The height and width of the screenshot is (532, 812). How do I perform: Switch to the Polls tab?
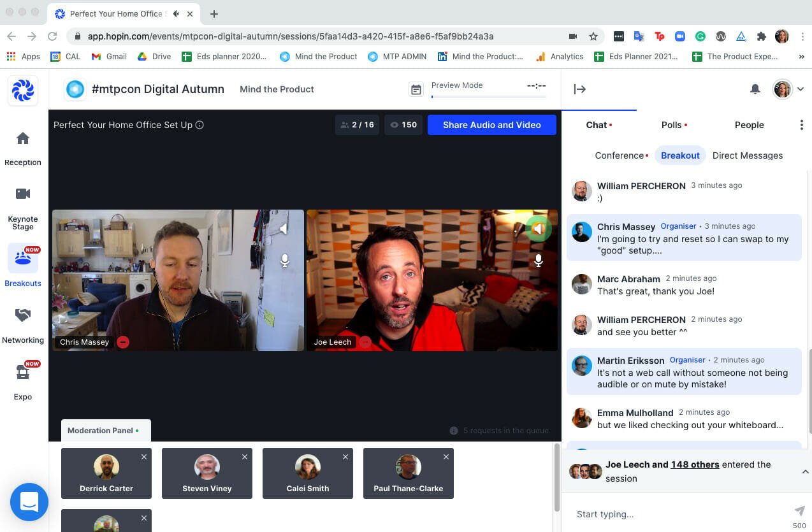(x=672, y=126)
